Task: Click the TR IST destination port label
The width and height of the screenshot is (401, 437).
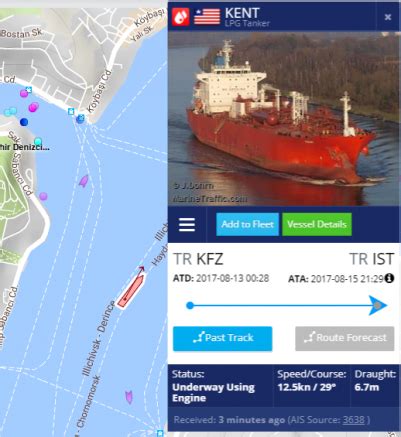Action: [371, 259]
